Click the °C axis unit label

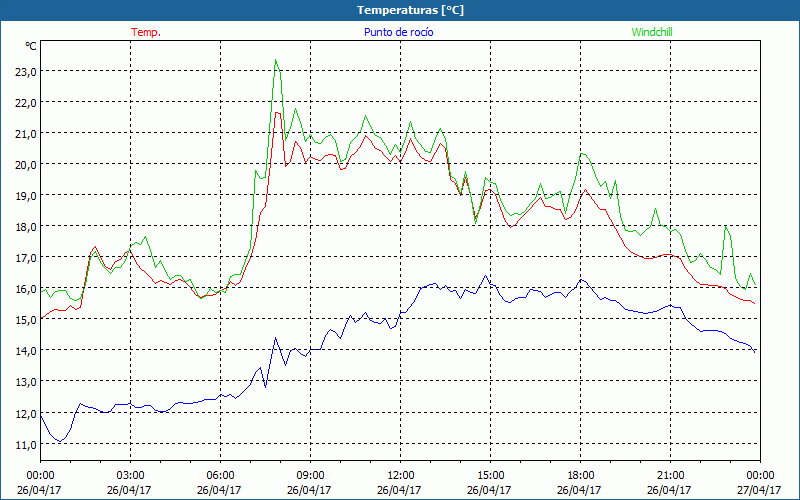click(x=31, y=46)
